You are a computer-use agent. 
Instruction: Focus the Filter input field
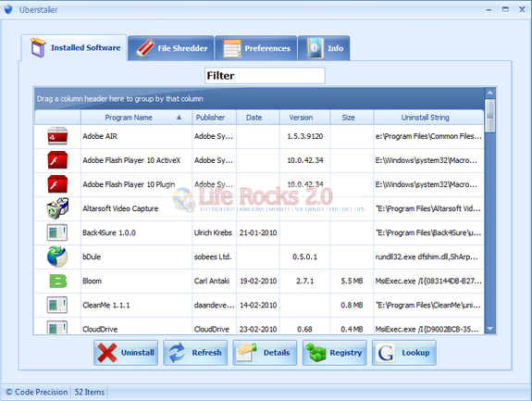tap(265, 75)
